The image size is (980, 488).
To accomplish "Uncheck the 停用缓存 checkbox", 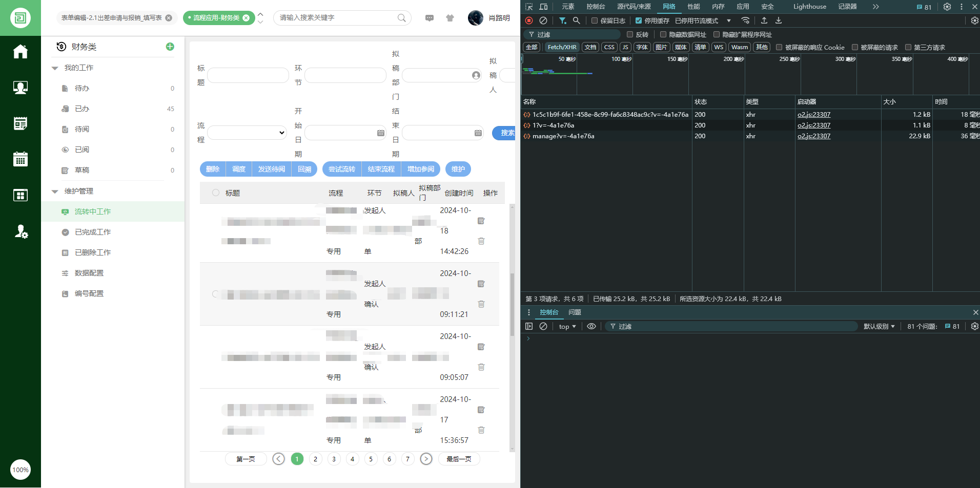I will coord(639,20).
